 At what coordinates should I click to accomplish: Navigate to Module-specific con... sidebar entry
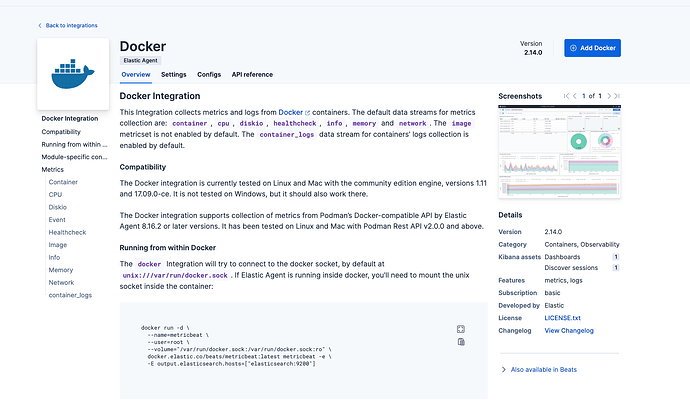click(x=74, y=157)
